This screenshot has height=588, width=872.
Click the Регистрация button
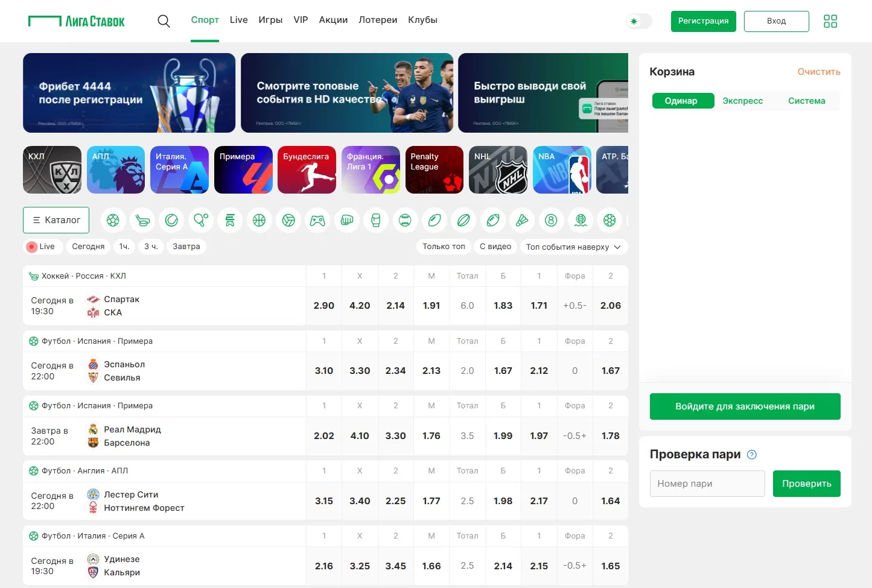tap(703, 21)
